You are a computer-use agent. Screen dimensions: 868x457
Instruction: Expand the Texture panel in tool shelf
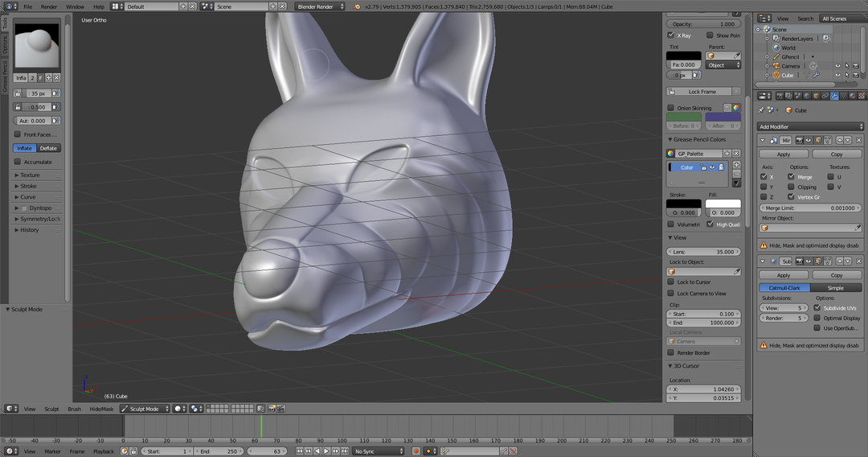click(x=29, y=175)
